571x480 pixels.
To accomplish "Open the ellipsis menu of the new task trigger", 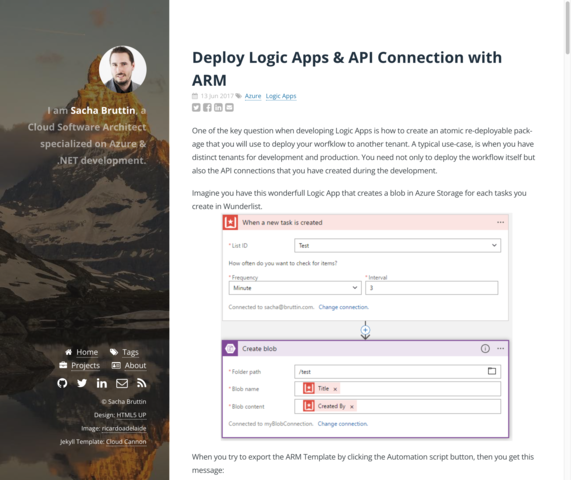I will [x=500, y=222].
